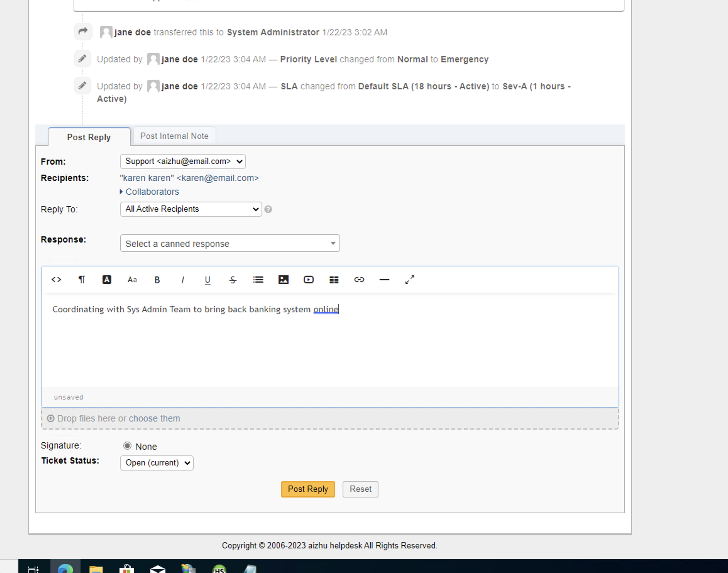
Task: Insert link using chain icon
Action: pos(359,280)
